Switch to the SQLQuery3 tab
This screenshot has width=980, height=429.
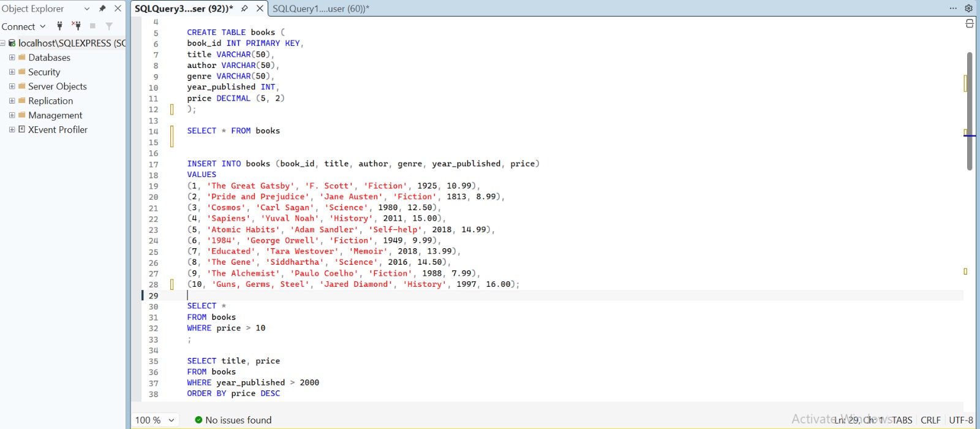point(184,9)
